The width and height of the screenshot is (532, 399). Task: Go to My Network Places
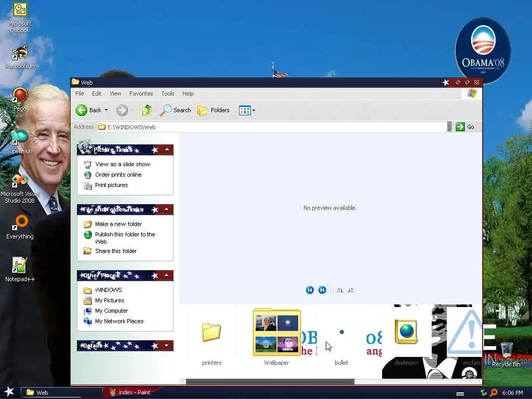tap(119, 321)
